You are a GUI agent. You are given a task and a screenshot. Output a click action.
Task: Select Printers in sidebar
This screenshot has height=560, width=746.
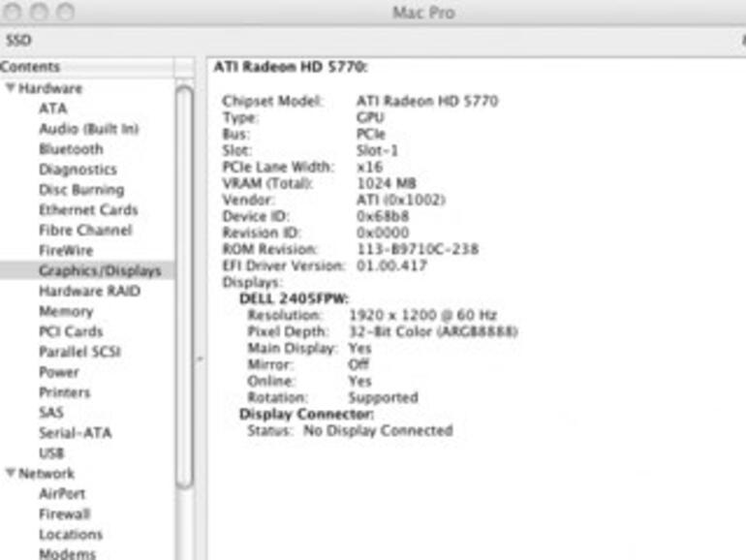click(65, 392)
